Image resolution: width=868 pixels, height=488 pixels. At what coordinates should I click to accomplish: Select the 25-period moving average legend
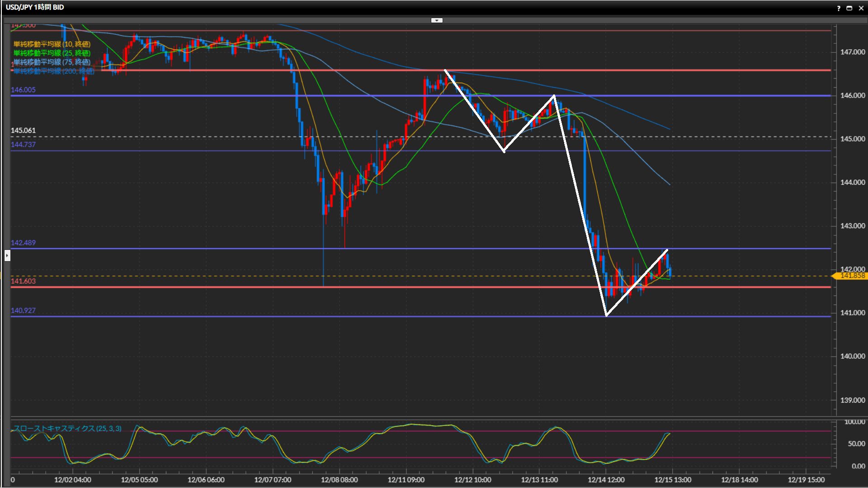[52, 53]
